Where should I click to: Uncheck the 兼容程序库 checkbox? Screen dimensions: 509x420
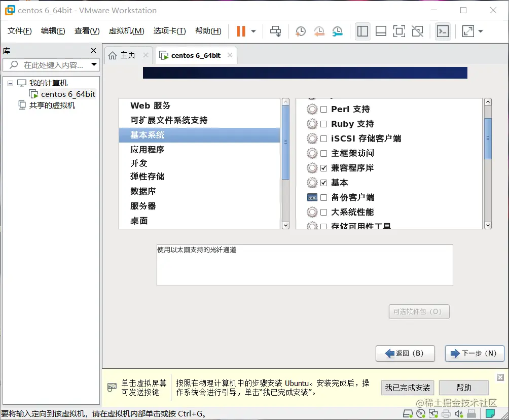[x=323, y=168]
